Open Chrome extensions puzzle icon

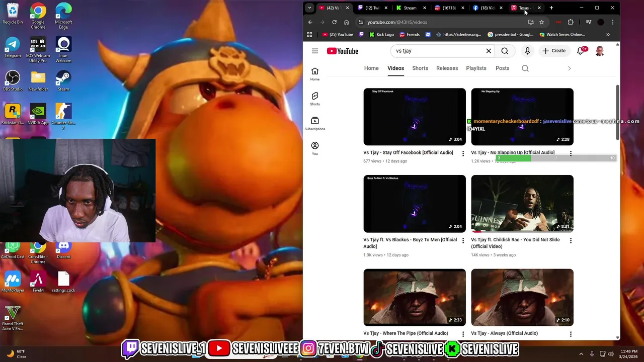pos(571,22)
